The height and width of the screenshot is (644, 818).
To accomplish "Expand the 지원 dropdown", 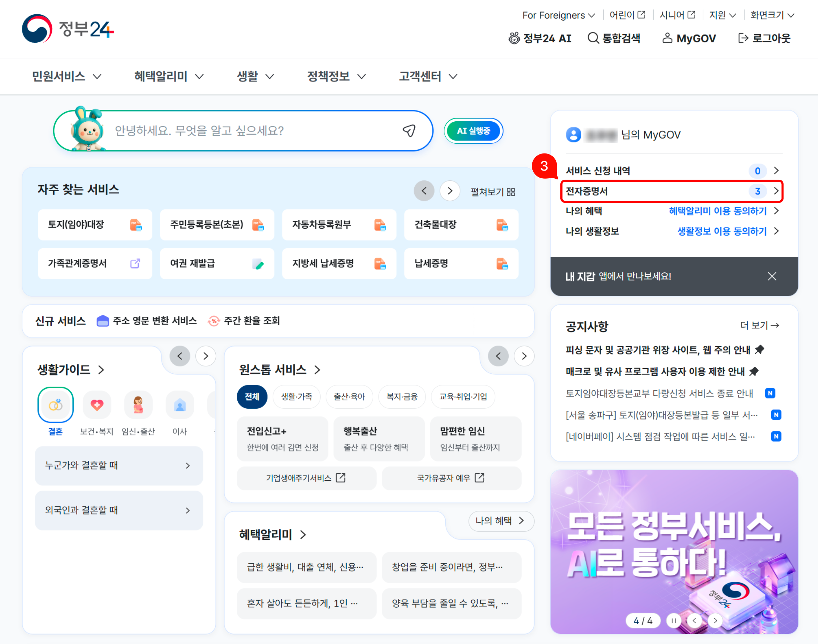I will click(722, 15).
